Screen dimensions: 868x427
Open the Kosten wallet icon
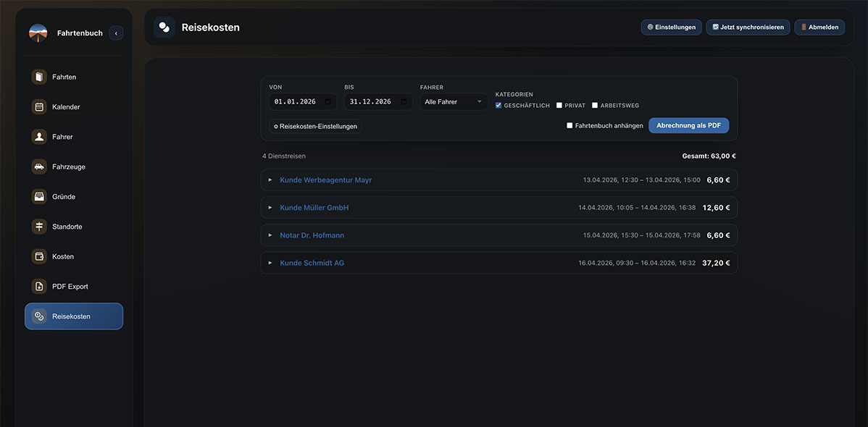click(x=38, y=256)
